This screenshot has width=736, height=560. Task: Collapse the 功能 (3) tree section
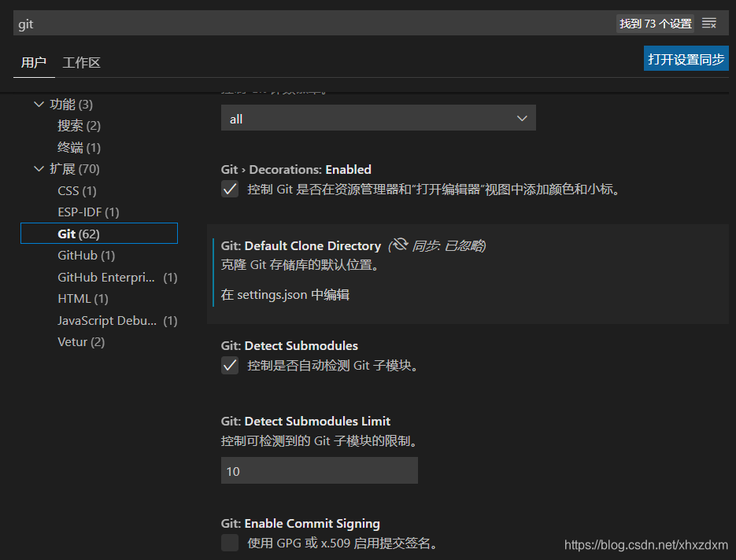pyautogui.click(x=39, y=104)
